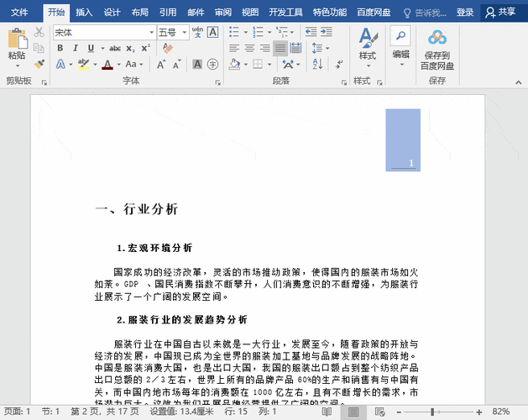Viewport: 528px width, 420px height.
Task: Click the zoom slider handle
Action: (432, 412)
